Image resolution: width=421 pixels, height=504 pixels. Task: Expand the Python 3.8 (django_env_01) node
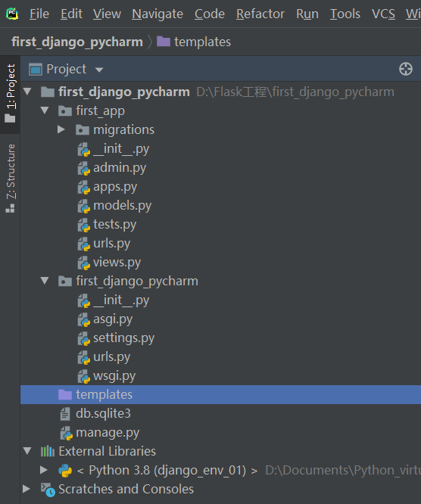coord(44,470)
